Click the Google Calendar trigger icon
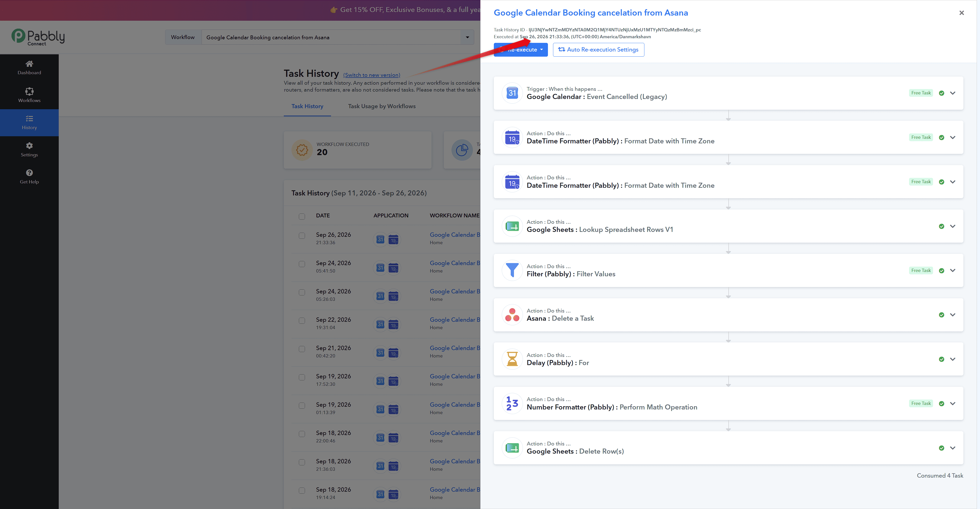The height and width of the screenshot is (509, 980). click(512, 93)
